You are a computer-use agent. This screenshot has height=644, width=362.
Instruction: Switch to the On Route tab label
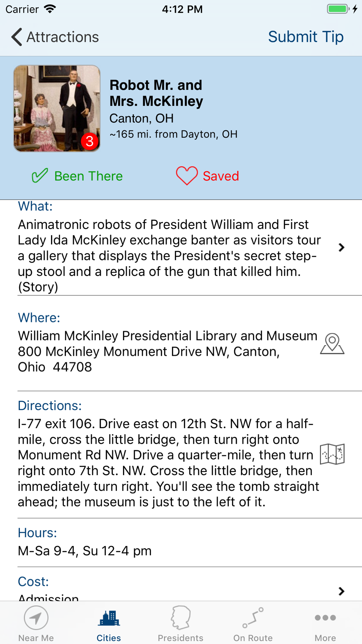click(253, 638)
